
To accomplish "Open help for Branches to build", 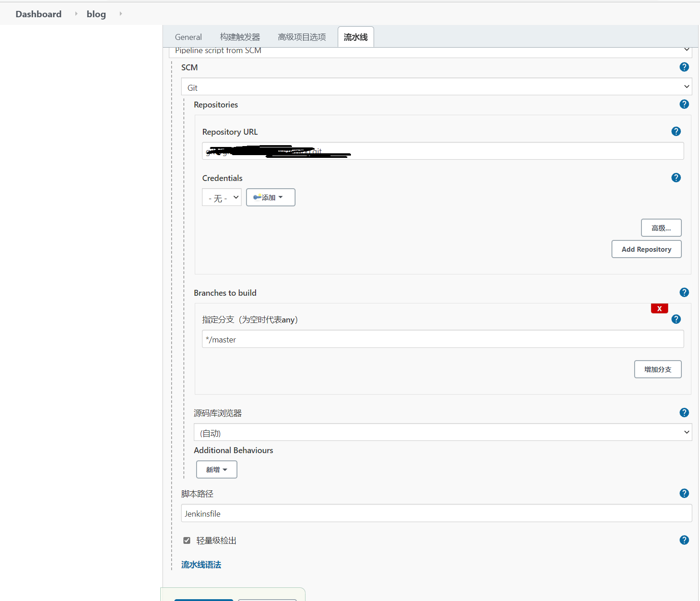I will (x=684, y=293).
